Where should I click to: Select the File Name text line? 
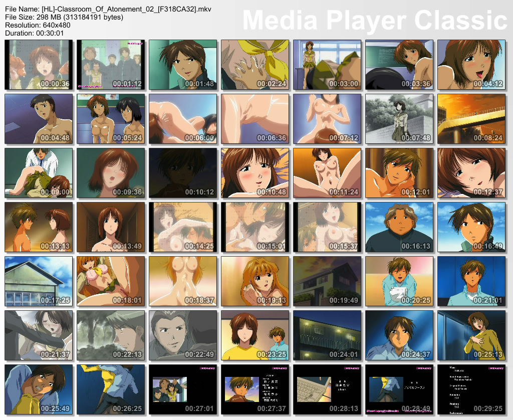(108, 9)
